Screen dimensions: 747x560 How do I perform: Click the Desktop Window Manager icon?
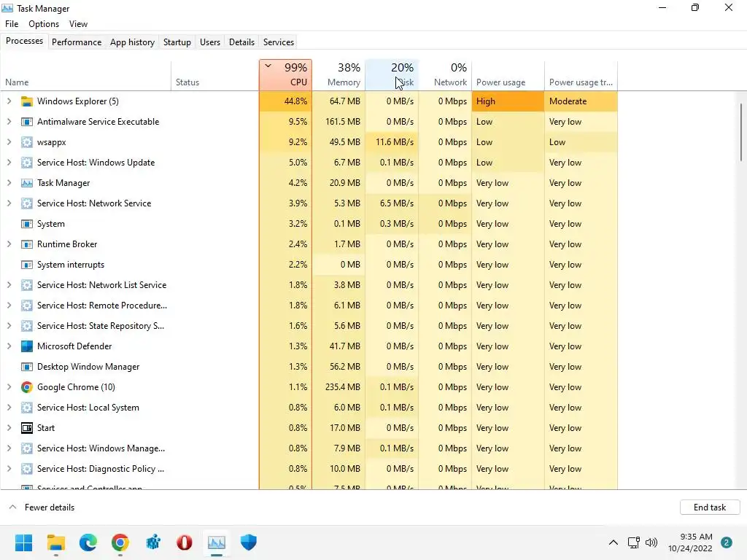pyautogui.click(x=27, y=367)
